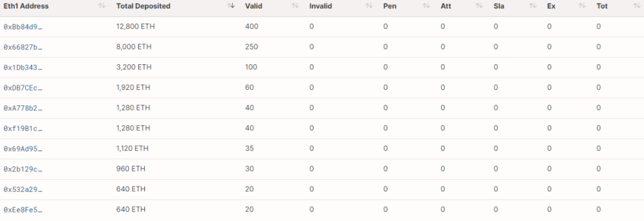The width and height of the screenshot is (644, 221).
Task: Click the 0x2b129c… address link
Action: tap(23, 169)
